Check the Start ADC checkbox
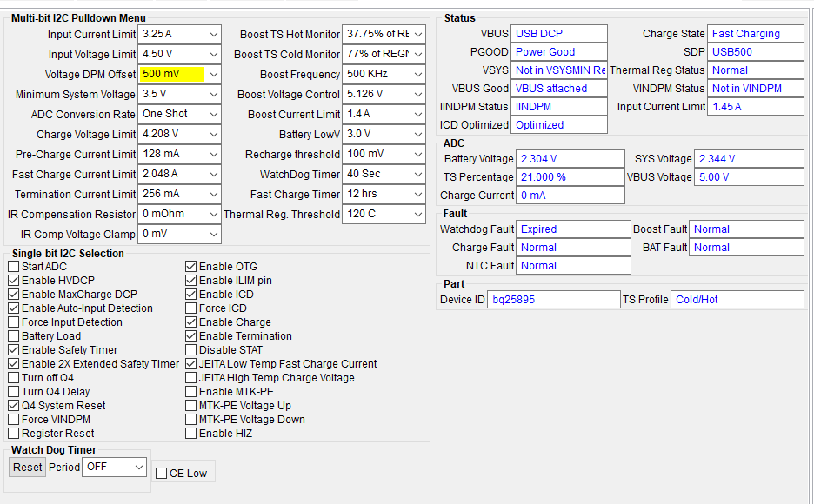Screen dimensions: 814x504 click(14, 267)
